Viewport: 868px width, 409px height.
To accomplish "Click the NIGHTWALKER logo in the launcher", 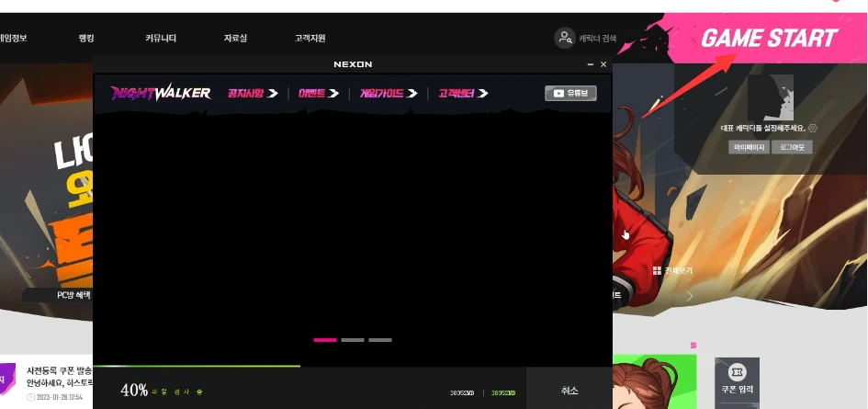I will 161,93.
